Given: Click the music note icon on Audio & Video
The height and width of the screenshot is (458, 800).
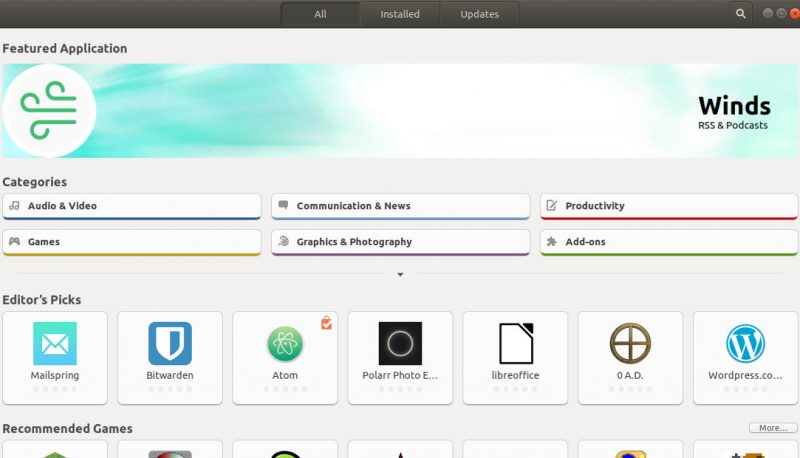Looking at the screenshot, I should 14,206.
